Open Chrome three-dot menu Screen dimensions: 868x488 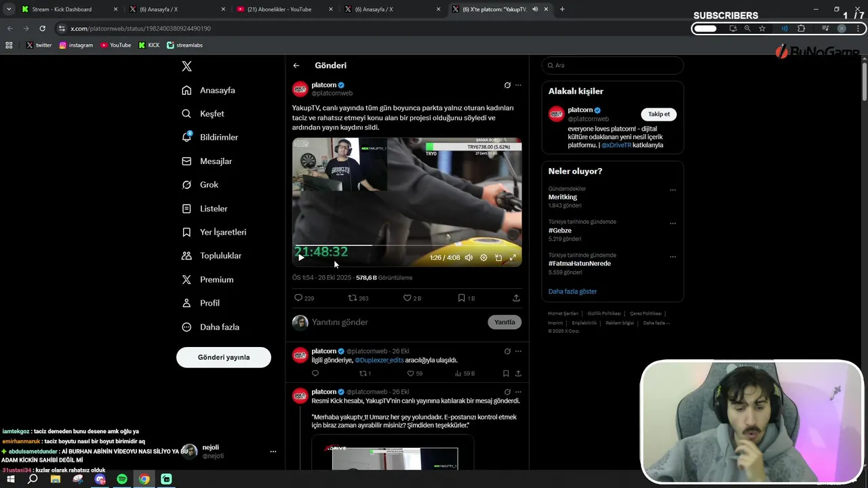(x=859, y=28)
